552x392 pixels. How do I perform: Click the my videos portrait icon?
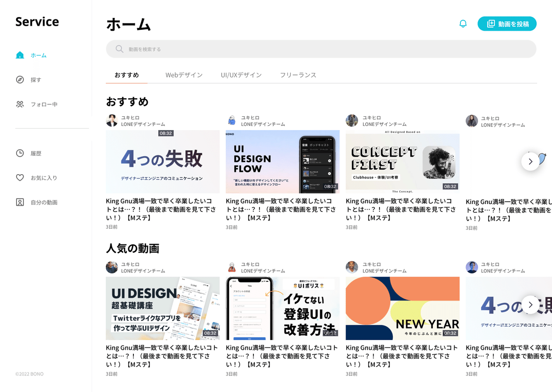coord(20,202)
